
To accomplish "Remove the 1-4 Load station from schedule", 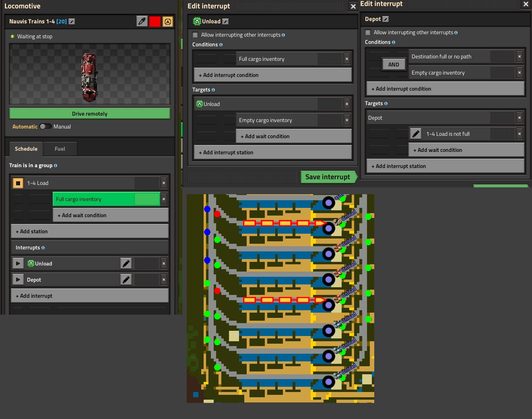I will click(x=164, y=183).
